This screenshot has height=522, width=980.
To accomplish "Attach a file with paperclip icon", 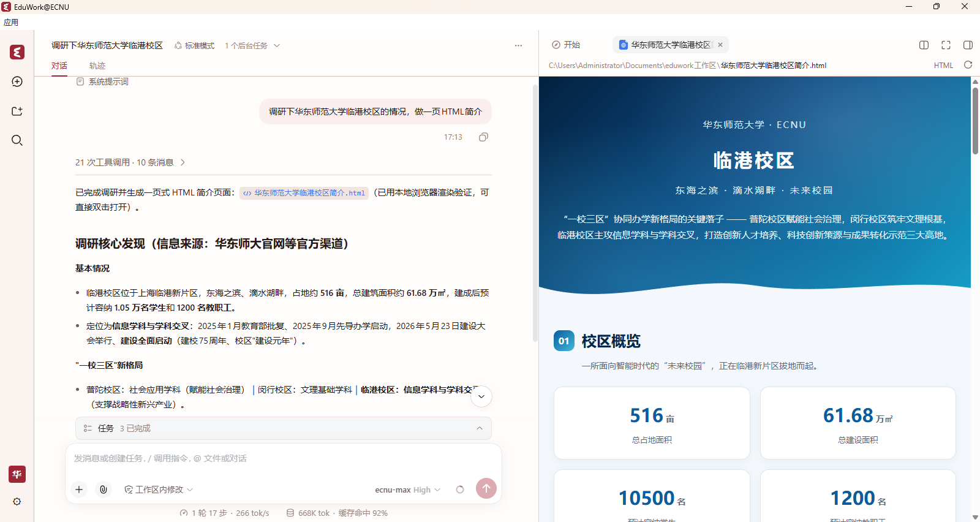I will [x=104, y=489].
